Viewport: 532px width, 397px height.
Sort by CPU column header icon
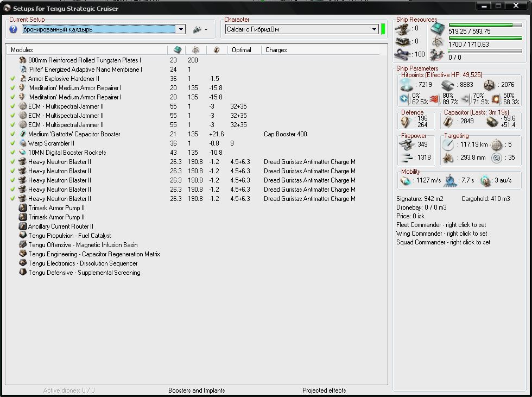(177, 50)
